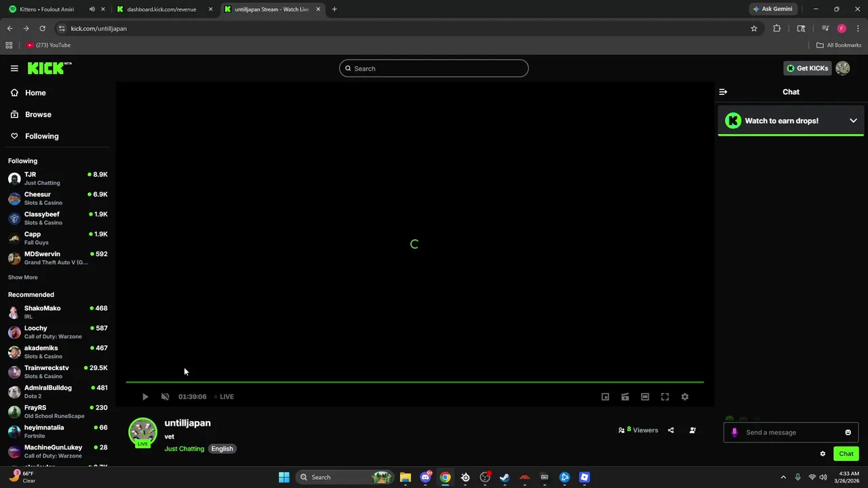Collapse the chat panel arrow icon
Viewport: 868px width, 488px height.
[x=723, y=91]
